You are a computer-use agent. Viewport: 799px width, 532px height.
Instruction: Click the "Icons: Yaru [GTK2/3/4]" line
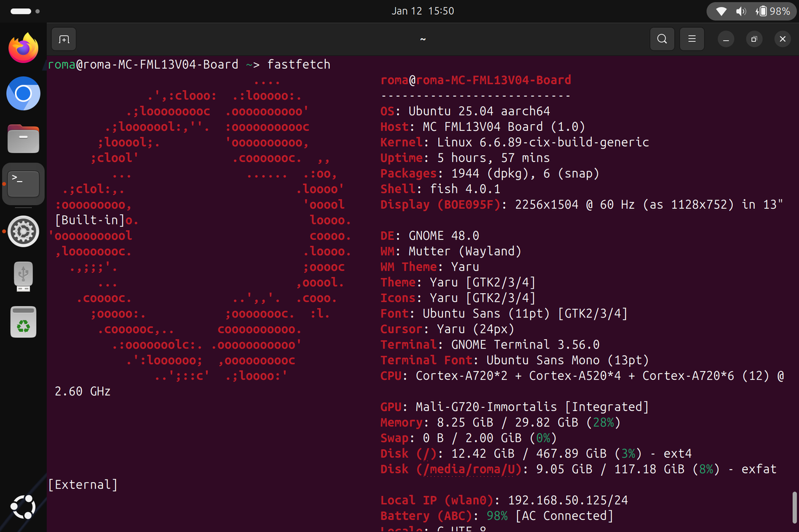pos(458,298)
